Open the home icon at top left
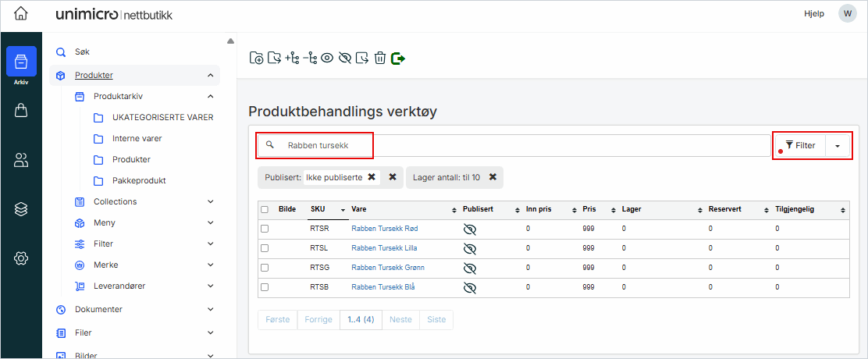This screenshot has width=868, height=359. (x=21, y=14)
